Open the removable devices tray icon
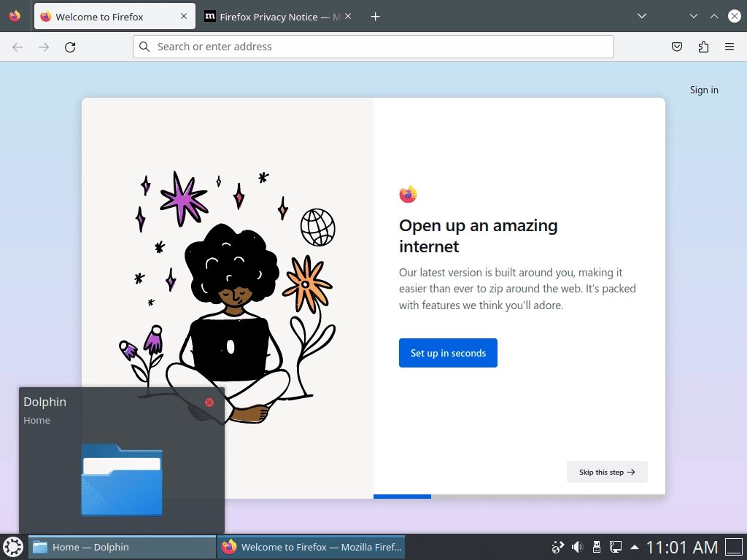Image resolution: width=747 pixels, height=560 pixels. [596, 547]
